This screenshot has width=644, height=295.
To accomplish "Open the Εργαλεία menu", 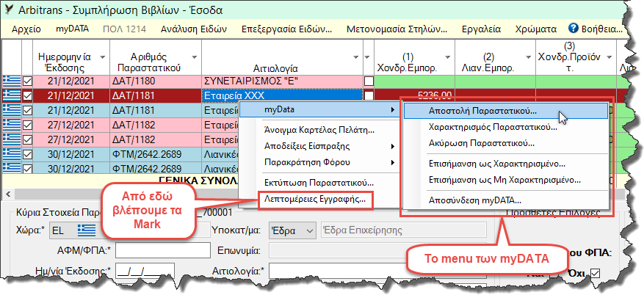I will click(482, 29).
